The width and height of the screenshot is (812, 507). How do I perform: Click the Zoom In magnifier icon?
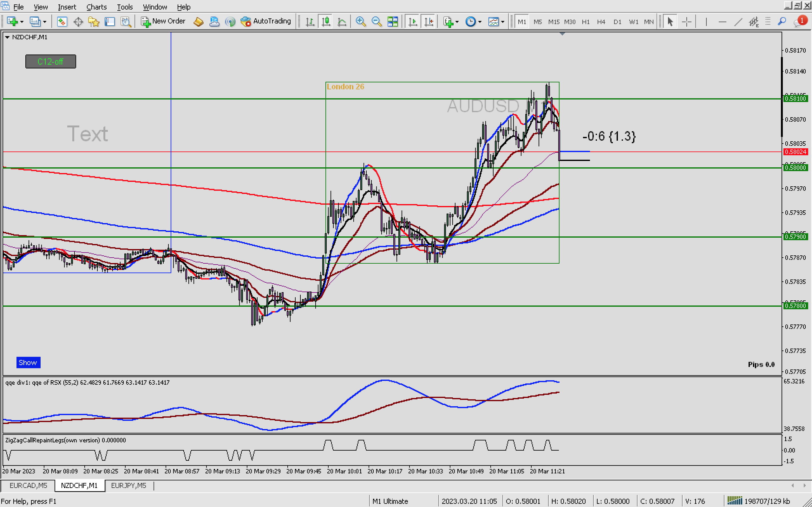point(360,22)
